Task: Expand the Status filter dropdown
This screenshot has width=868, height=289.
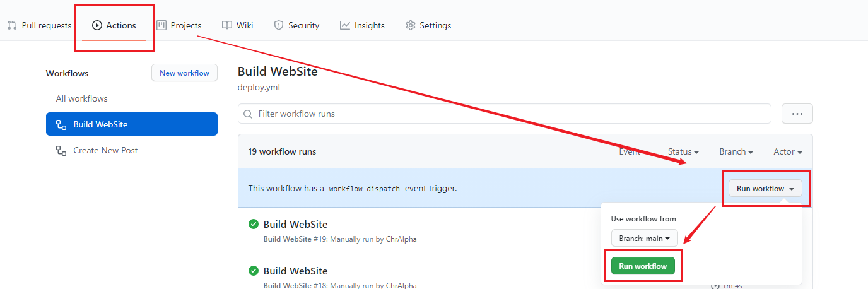Action: point(683,151)
